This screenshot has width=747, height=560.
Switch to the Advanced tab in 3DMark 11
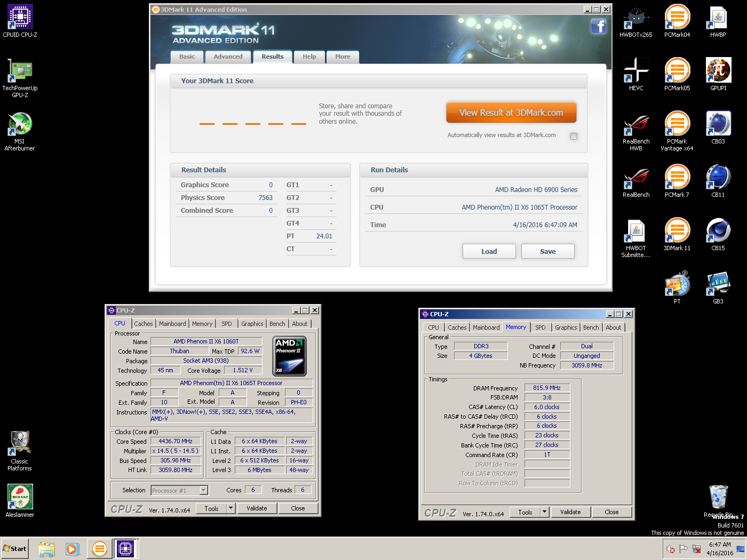point(228,57)
